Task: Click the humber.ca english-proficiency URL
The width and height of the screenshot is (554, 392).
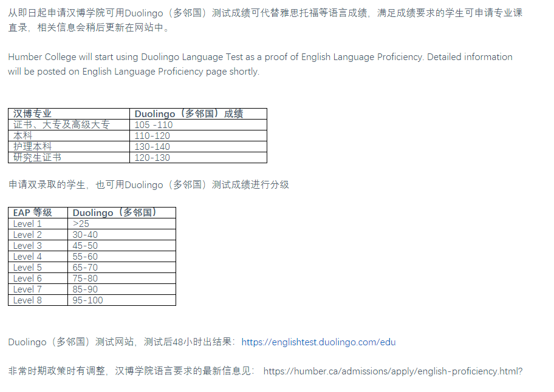Action: [x=392, y=371]
